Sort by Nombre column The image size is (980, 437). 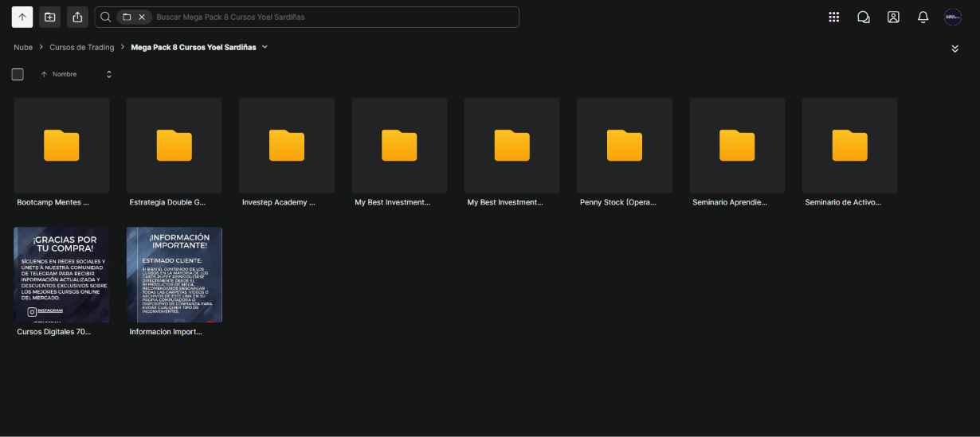[x=65, y=74]
